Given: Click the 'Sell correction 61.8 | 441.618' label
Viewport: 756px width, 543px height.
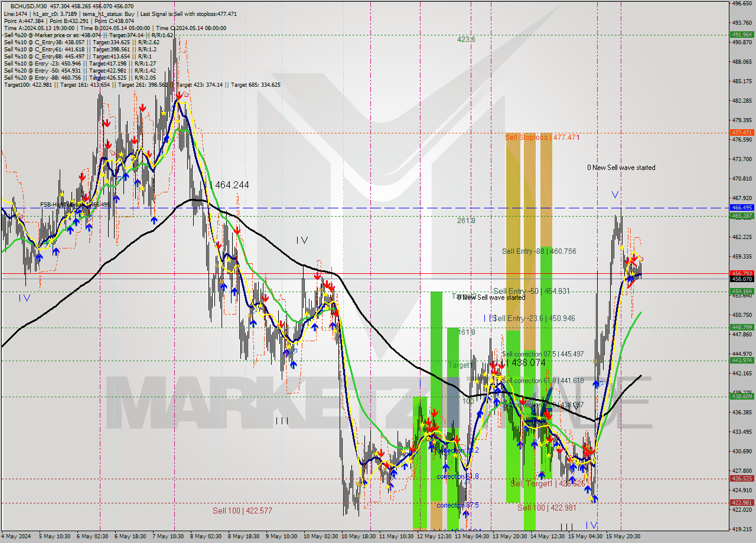Looking at the screenshot, I should pyautogui.click(x=543, y=381).
